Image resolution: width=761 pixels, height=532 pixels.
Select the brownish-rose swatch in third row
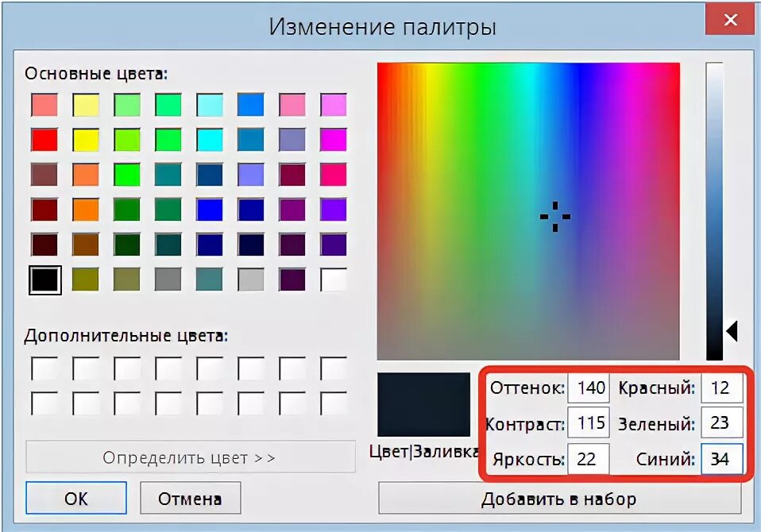pos(44,175)
